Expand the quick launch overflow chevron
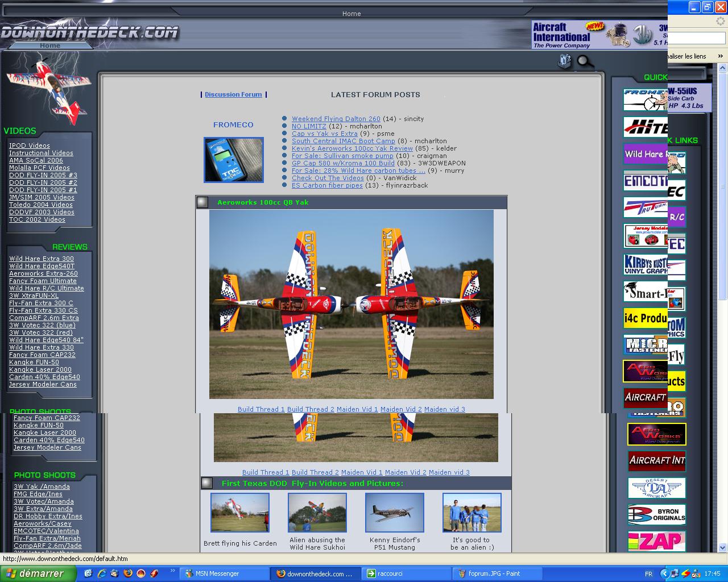The image size is (728, 582). click(172, 571)
